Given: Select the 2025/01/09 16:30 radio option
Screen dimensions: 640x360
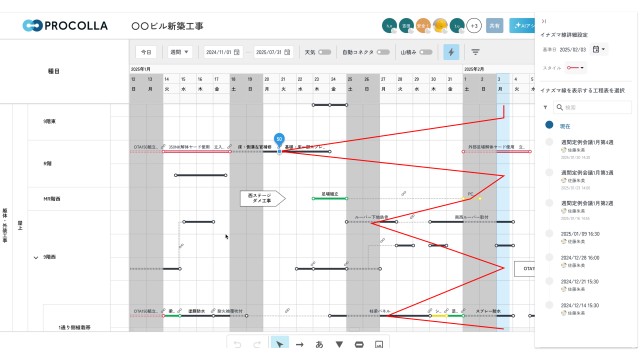Looking at the screenshot, I should point(549,233).
